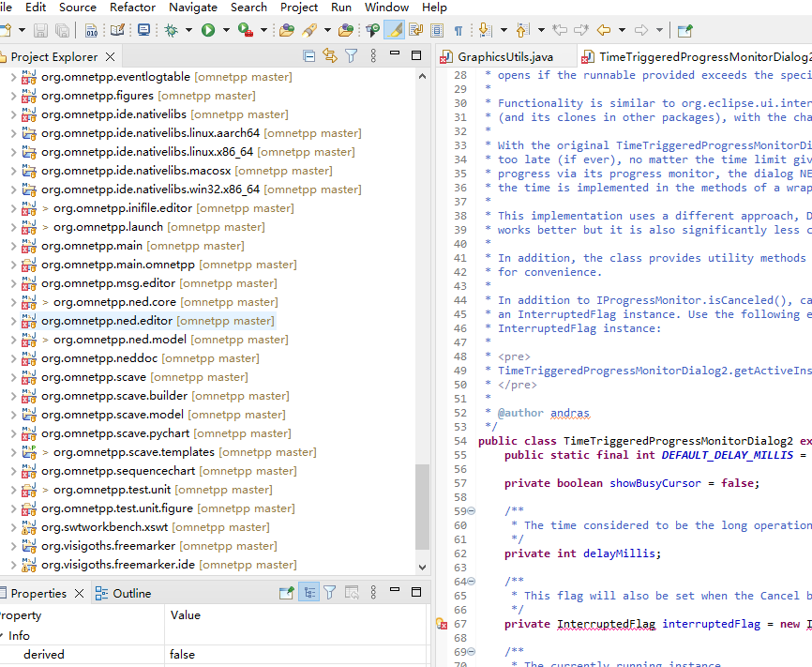Image resolution: width=812 pixels, height=667 pixels.
Task: Click the Forward gray right-arrow icon
Action: click(641, 30)
